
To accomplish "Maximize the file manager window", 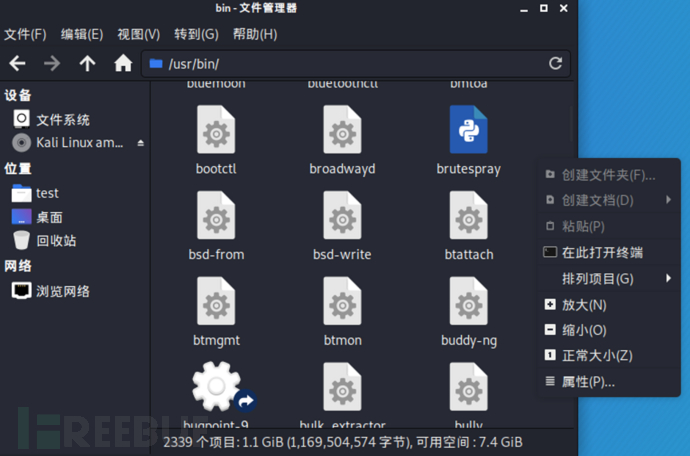I will (x=544, y=8).
